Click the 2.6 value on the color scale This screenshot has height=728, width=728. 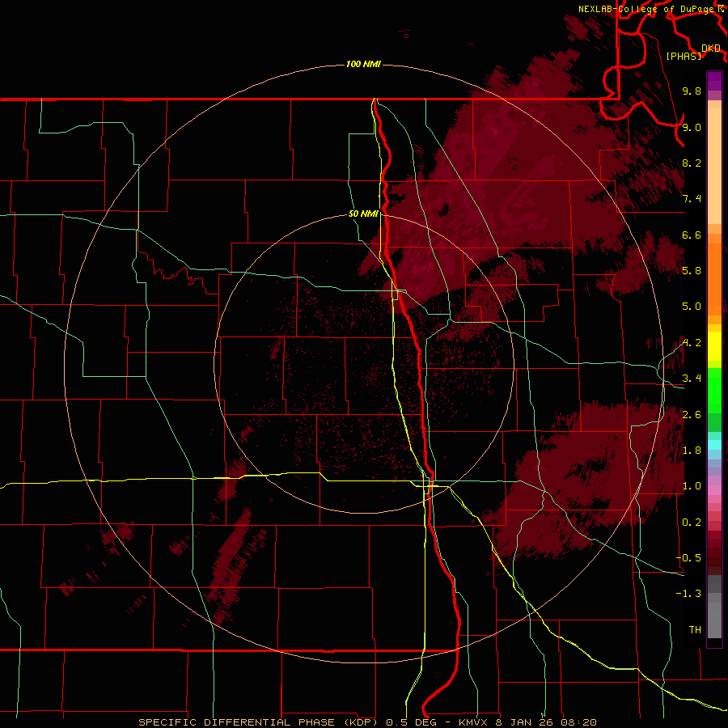pos(692,415)
